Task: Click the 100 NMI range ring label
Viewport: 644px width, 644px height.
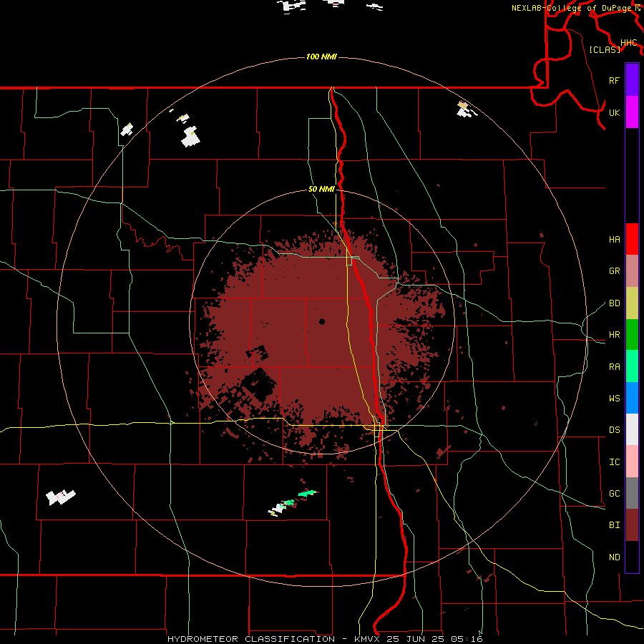Action: click(321, 57)
